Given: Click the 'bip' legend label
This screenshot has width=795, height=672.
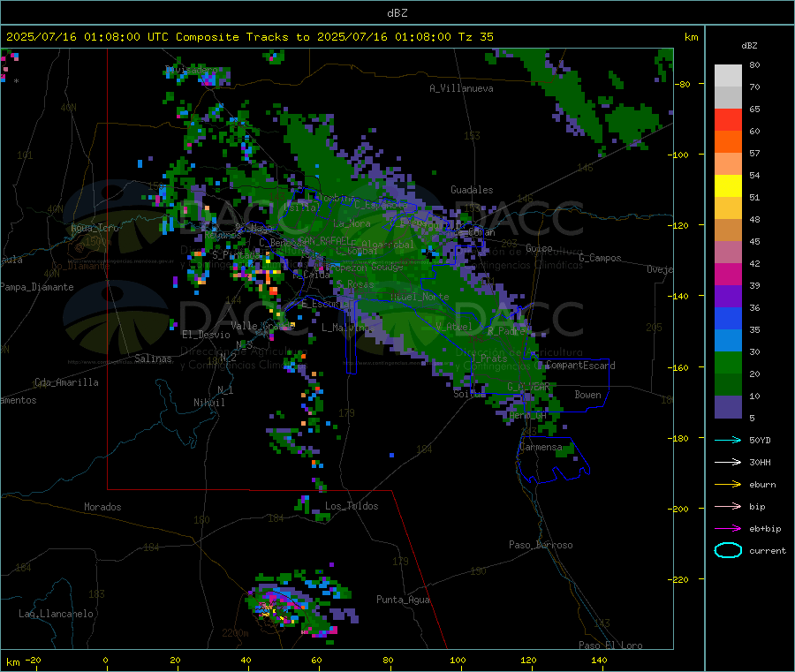Looking at the screenshot, I should pyautogui.click(x=757, y=506).
